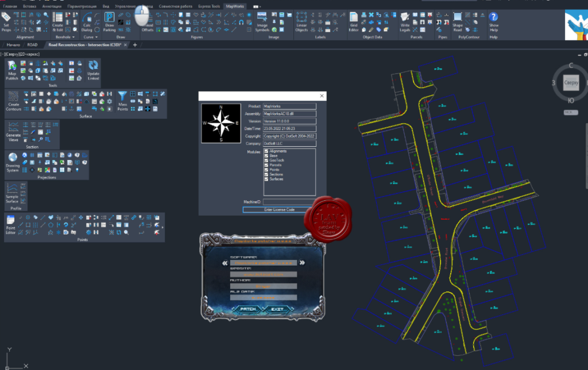Click the EXIT button in patcher
The width and height of the screenshot is (588, 370).
coord(277,309)
